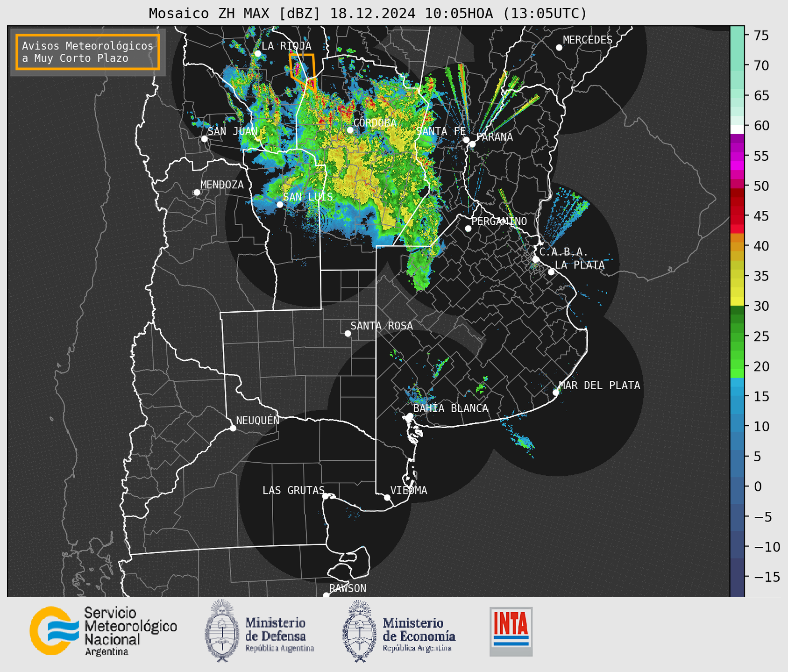Click the Ministerio de Defensa crest
Image resolution: width=788 pixels, height=672 pixels.
(x=222, y=630)
